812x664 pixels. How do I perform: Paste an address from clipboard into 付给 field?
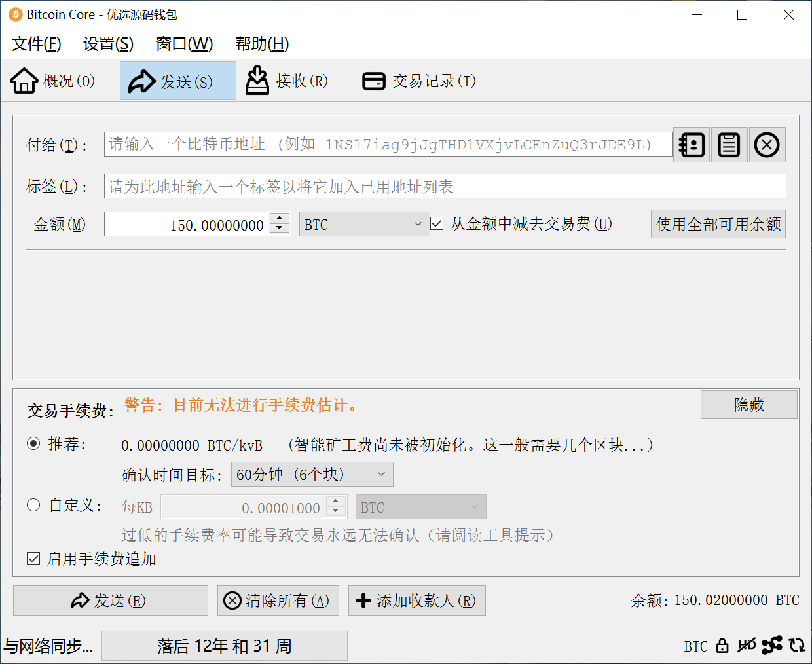click(x=729, y=144)
